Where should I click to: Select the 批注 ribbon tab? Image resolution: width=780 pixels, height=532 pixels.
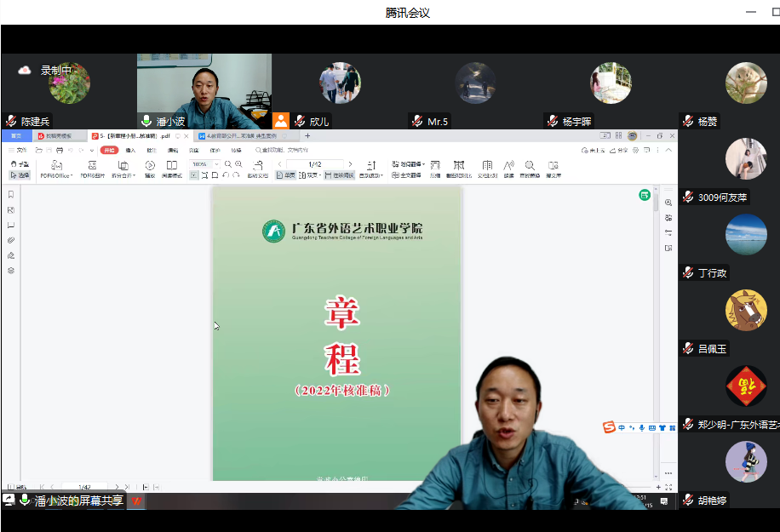click(x=152, y=150)
